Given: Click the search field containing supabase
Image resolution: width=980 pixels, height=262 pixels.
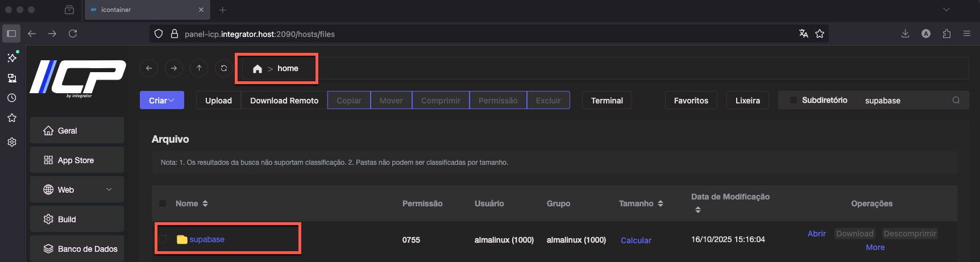Looking at the screenshot, I should click(901, 100).
